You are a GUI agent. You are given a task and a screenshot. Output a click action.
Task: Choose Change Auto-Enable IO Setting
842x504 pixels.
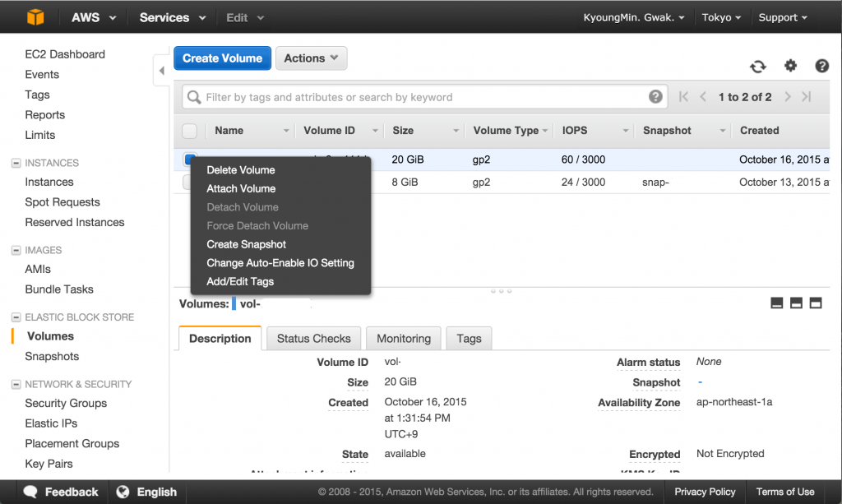(280, 263)
